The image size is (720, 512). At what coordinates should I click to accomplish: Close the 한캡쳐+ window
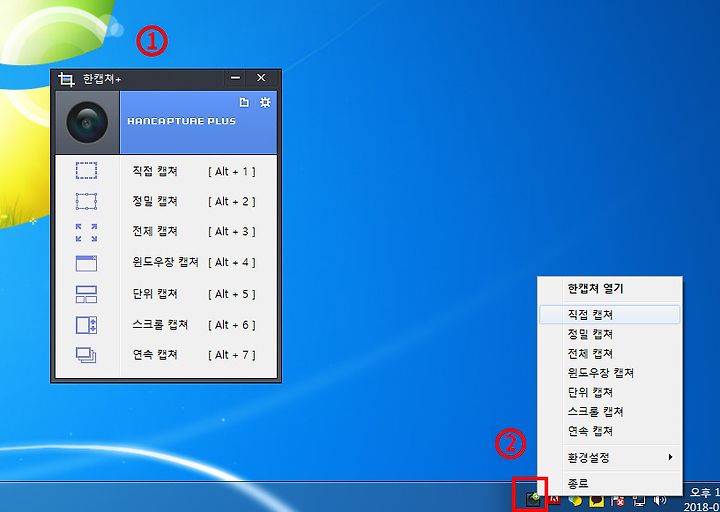(261, 78)
